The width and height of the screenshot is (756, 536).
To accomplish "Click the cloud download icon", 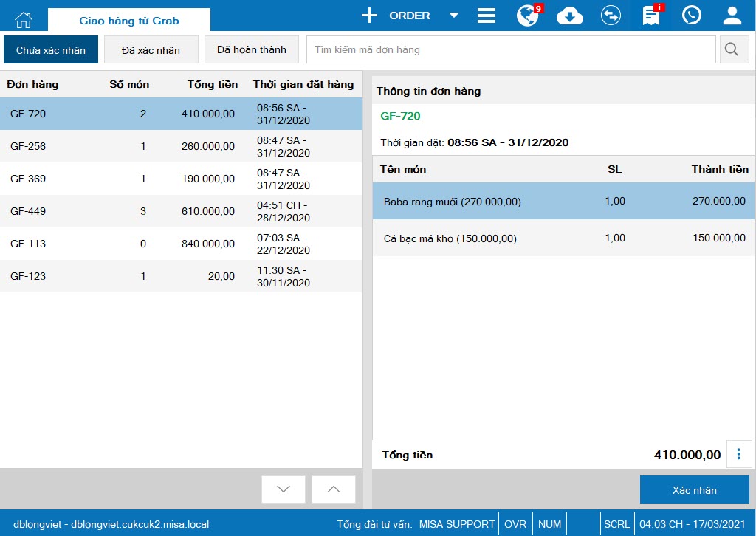I will tap(570, 16).
